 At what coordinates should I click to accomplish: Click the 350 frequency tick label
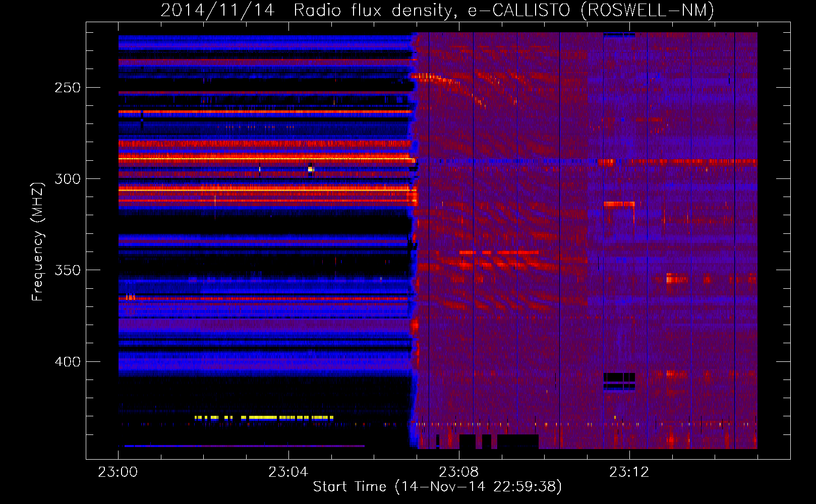pyautogui.click(x=68, y=270)
